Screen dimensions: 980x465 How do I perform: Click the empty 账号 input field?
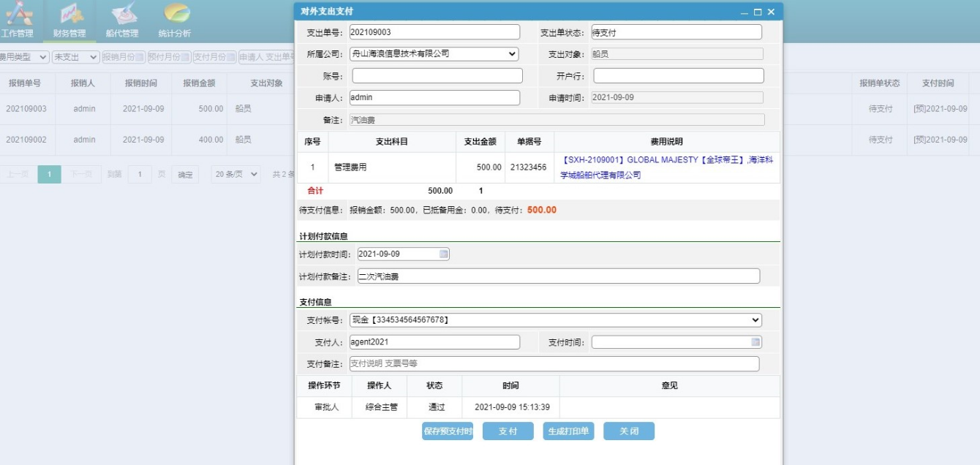[x=437, y=76]
